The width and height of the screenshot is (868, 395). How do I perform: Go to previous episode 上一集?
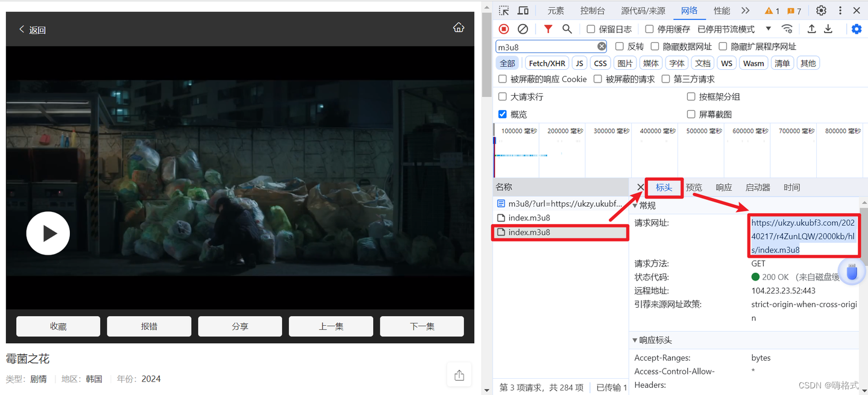[x=331, y=326]
